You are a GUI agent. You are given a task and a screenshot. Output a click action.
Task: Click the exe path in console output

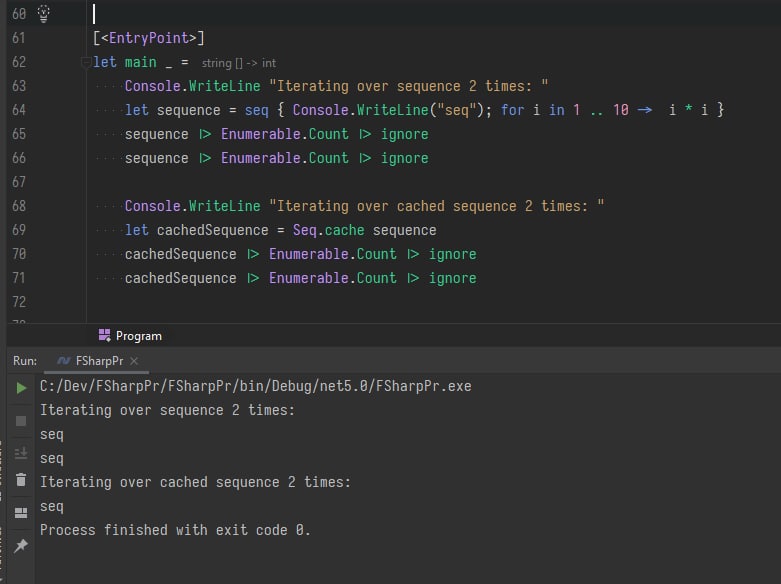(256, 386)
